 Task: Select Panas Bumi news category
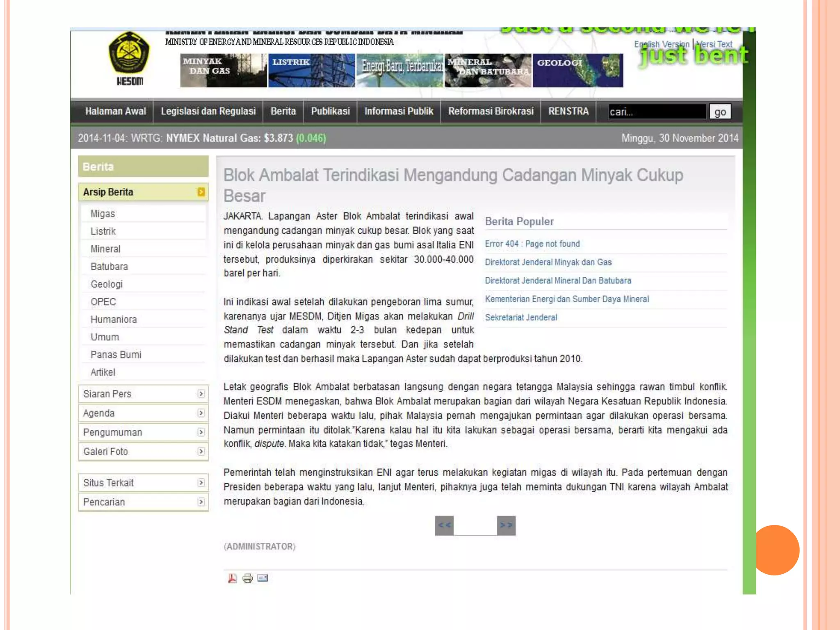pyautogui.click(x=116, y=355)
